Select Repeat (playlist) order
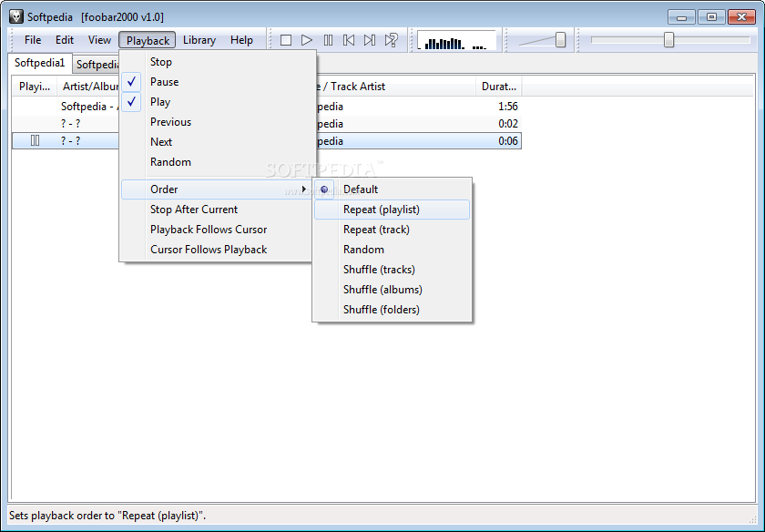 pos(392,210)
